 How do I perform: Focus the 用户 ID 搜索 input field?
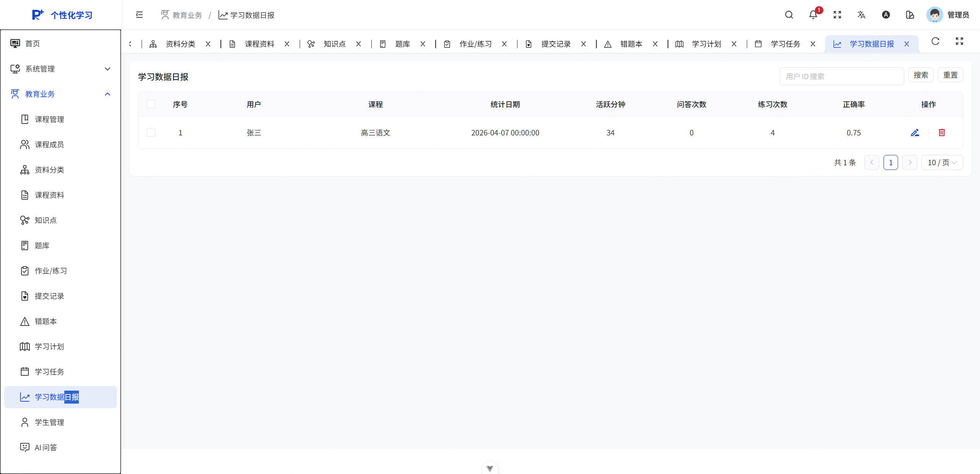tap(841, 77)
